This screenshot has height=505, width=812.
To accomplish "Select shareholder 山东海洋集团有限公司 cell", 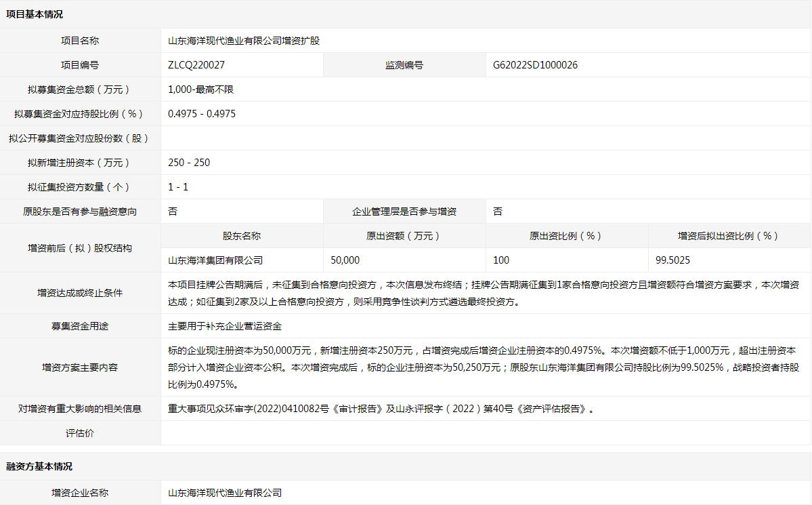I will coord(242,260).
